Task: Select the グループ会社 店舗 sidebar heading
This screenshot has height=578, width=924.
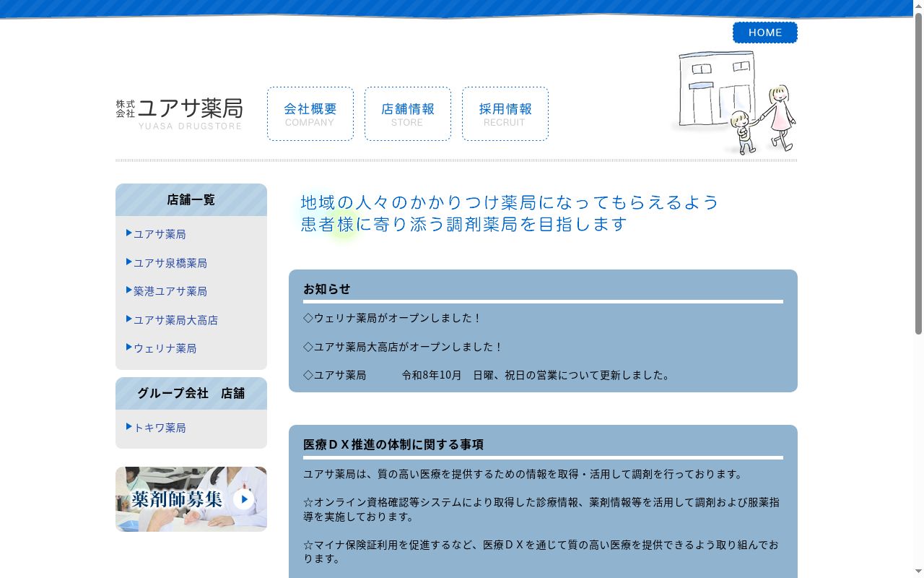Action: tap(191, 394)
